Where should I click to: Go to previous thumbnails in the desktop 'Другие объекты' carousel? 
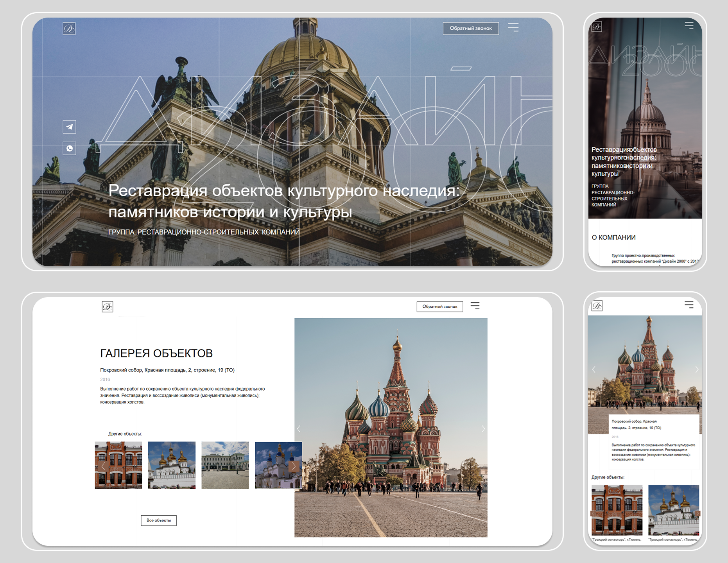click(103, 466)
